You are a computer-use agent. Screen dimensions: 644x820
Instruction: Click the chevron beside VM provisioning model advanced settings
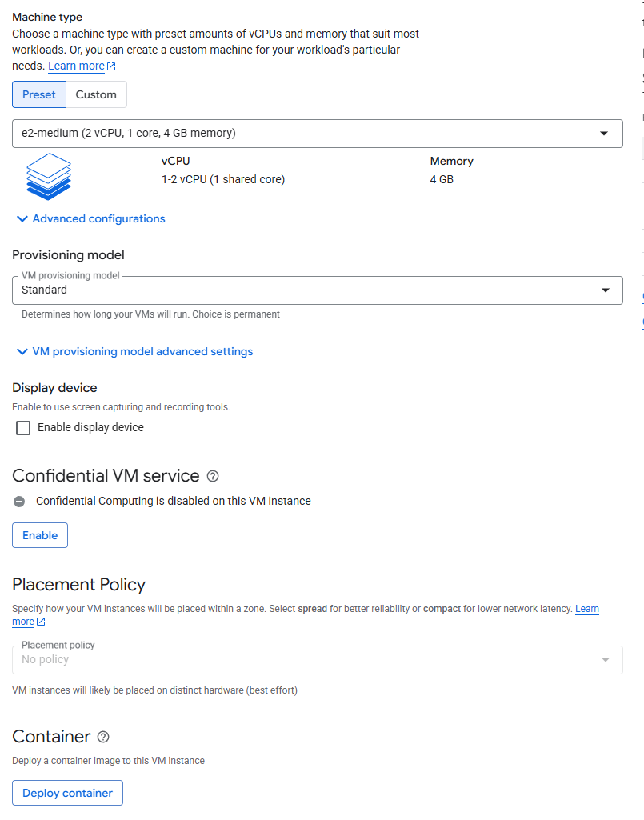coord(22,352)
